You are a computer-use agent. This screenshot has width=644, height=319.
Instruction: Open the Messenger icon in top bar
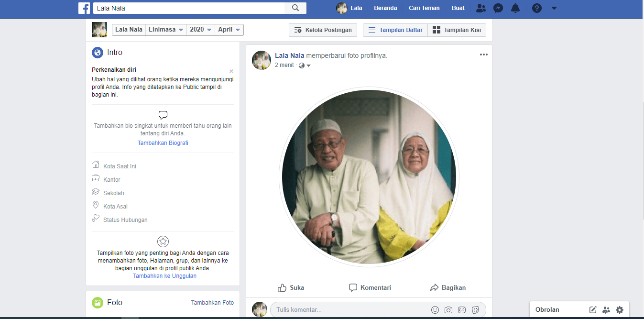point(498,8)
